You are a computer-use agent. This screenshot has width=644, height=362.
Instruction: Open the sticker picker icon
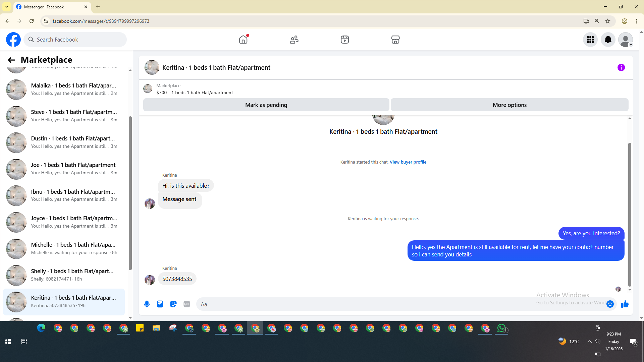[x=173, y=304]
